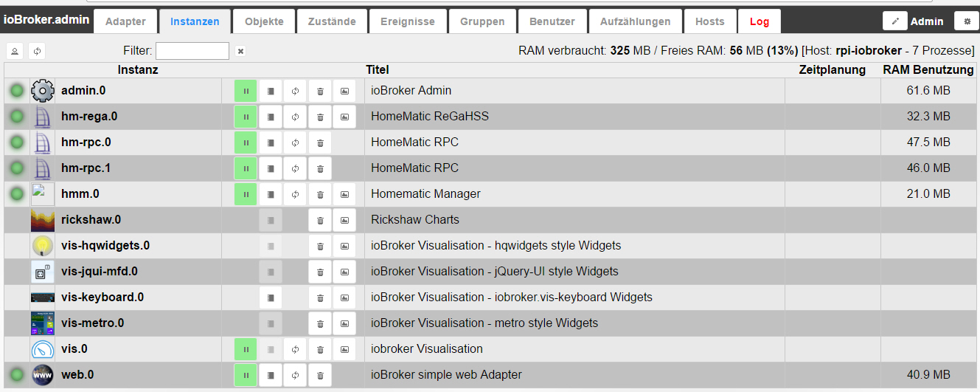Open configuration of vis-keyboard.0 instance
980x392 pixels.
tap(271, 298)
